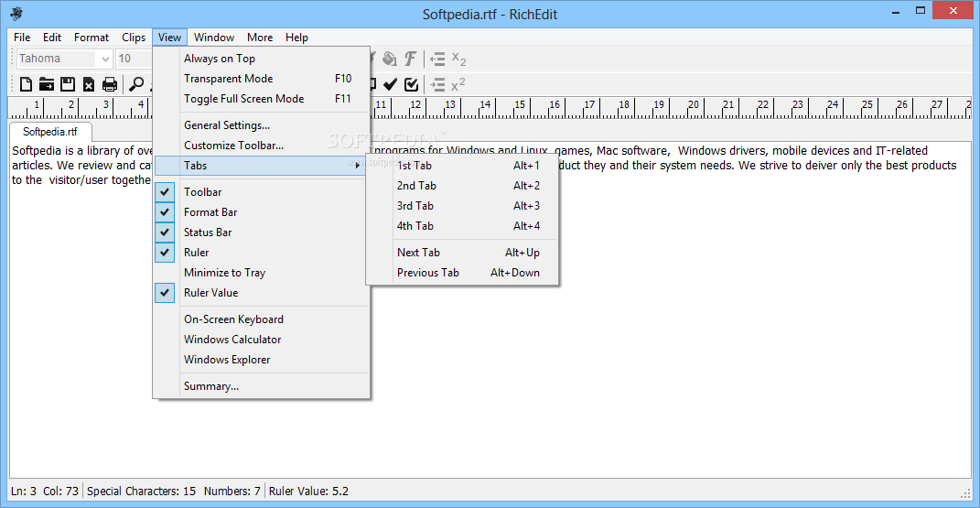Open the Format menu
This screenshot has width=980, height=508.
[x=92, y=38]
